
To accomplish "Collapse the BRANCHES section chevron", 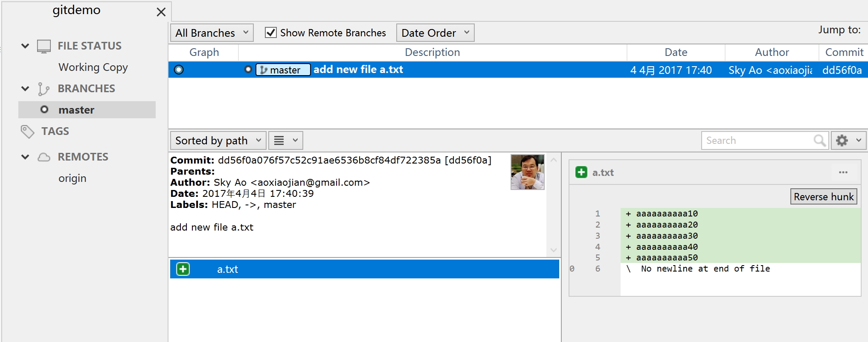I will click(25, 89).
